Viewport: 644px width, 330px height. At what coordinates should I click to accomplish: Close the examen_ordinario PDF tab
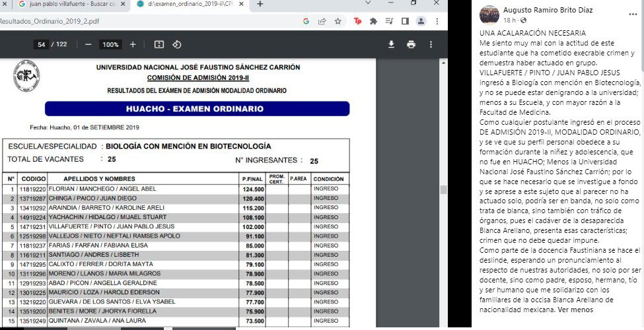click(241, 4)
